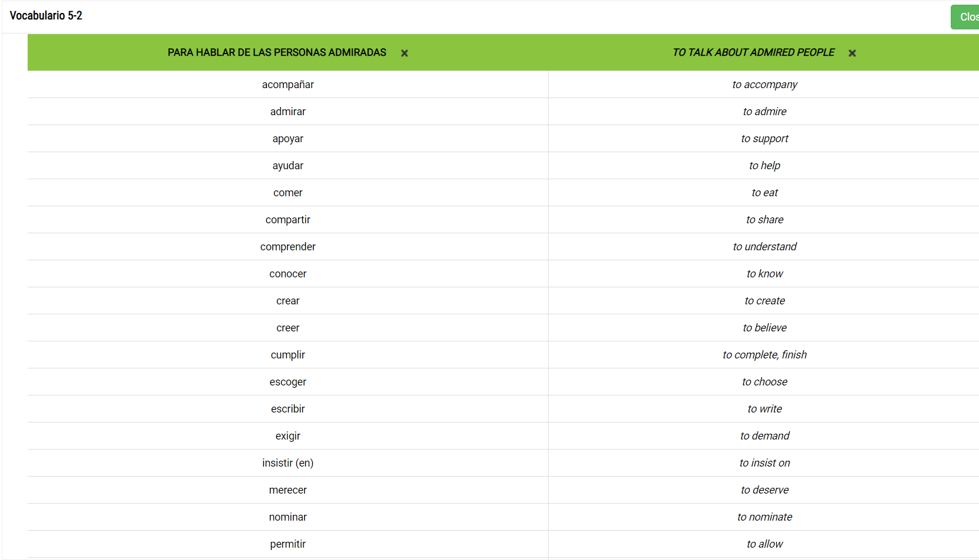Select the word nominar
This screenshot has height=560, width=979.
[x=288, y=517]
